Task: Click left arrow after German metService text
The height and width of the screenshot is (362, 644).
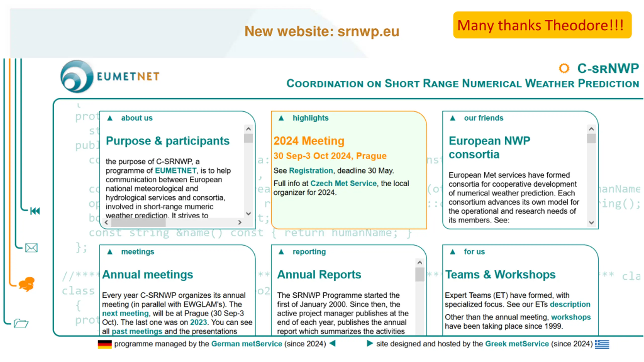Action: coord(332,343)
